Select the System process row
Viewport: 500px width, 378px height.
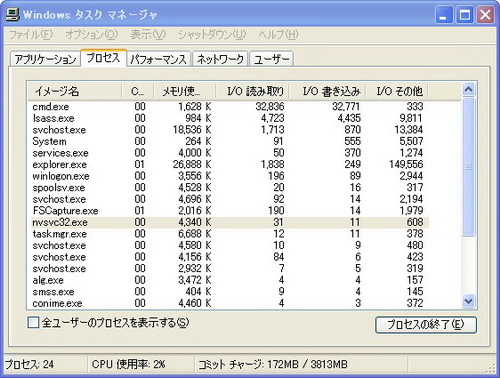(x=228, y=141)
